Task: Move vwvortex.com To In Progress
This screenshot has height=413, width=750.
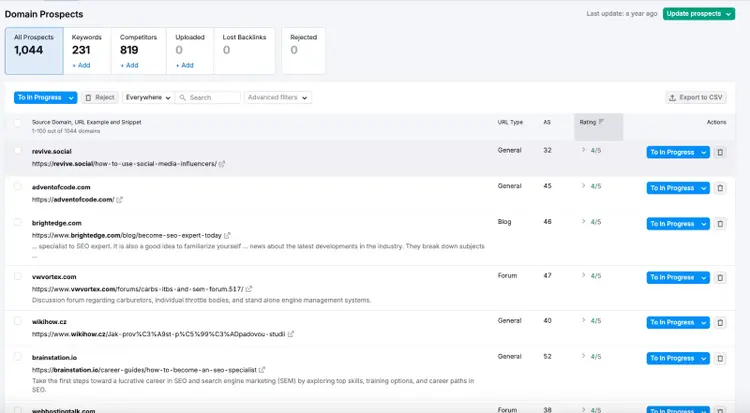Action: 672,278
